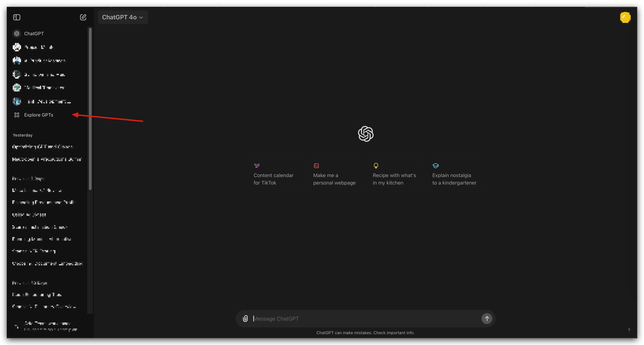Choose Explain nostalgia to a kindergartener card
This screenshot has height=345, width=644.
pos(454,175)
